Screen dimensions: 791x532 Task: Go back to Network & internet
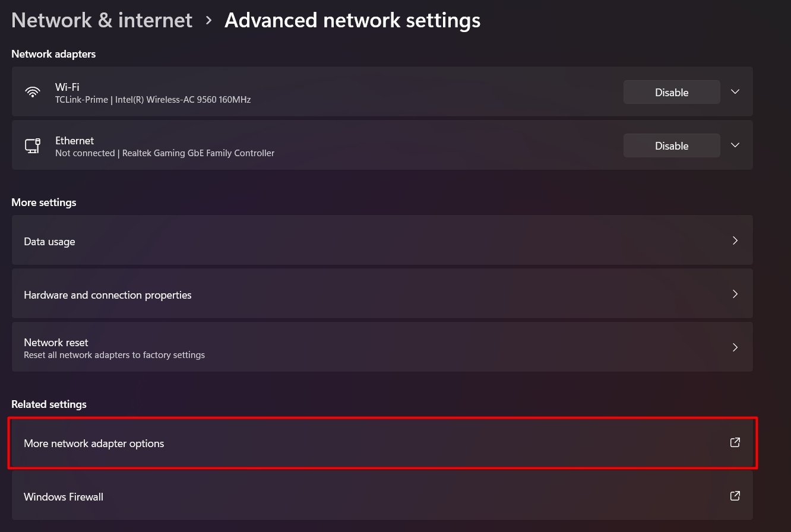pos(102,20)
